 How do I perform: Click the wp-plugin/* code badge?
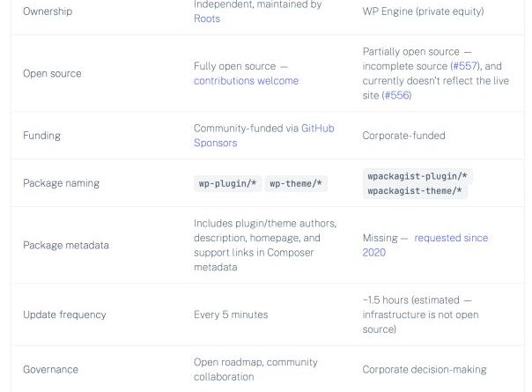[x=226, y=183]
